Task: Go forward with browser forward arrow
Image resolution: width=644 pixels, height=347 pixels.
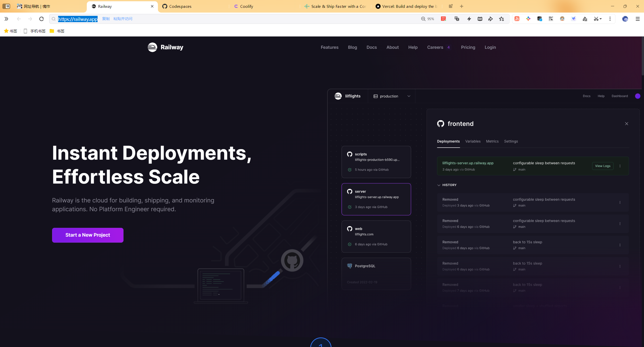Action: [30, 19]
